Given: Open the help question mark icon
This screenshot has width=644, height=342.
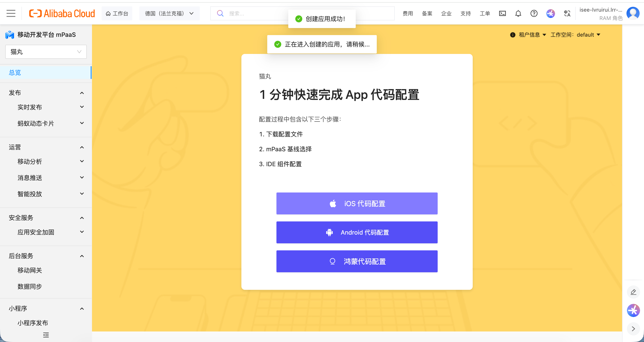Looking at the screenshot, I should [534, 13].
